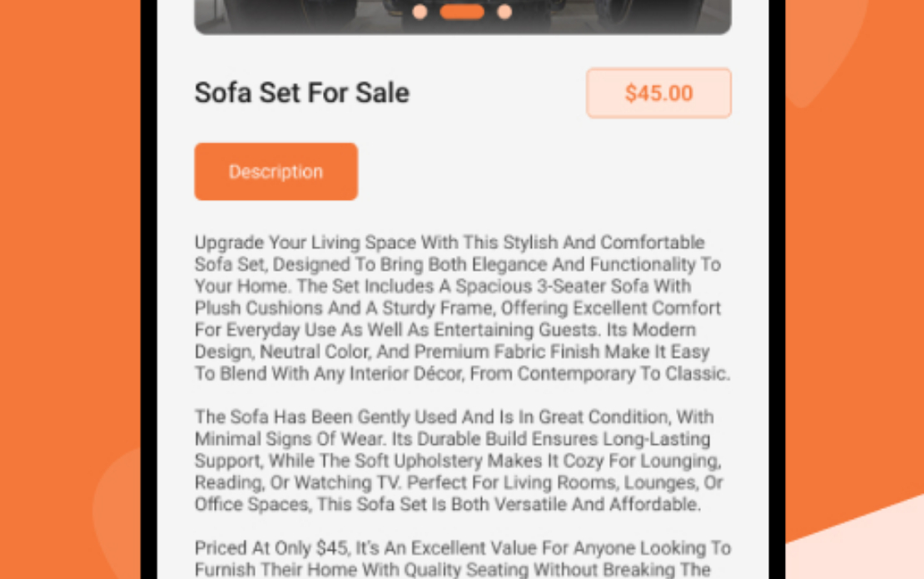Viewport: 924px width, 579px height.
Task: Click the $45.00 price badge
Action: tap(658, 92)
